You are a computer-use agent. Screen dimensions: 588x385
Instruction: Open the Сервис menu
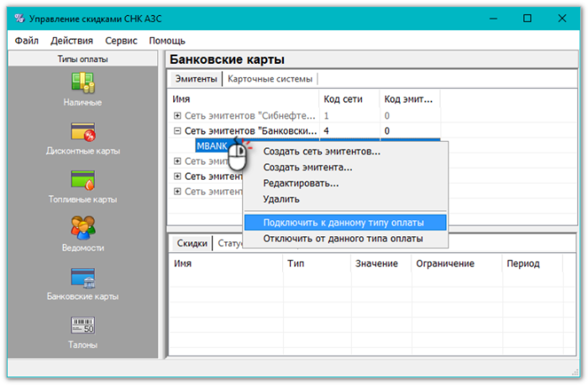click(x=122, y=40)
